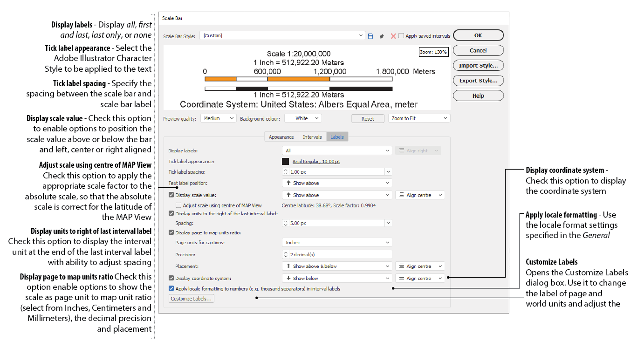This screenshot has height=355, width=644.
Task: Click the Spacing field stepper arrows
Action: 286,223
